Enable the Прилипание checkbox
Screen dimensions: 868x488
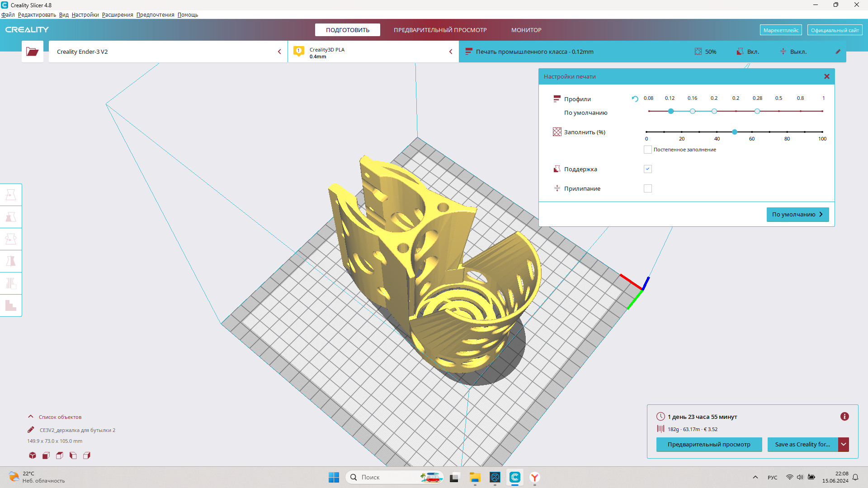(x=647, y=188)
